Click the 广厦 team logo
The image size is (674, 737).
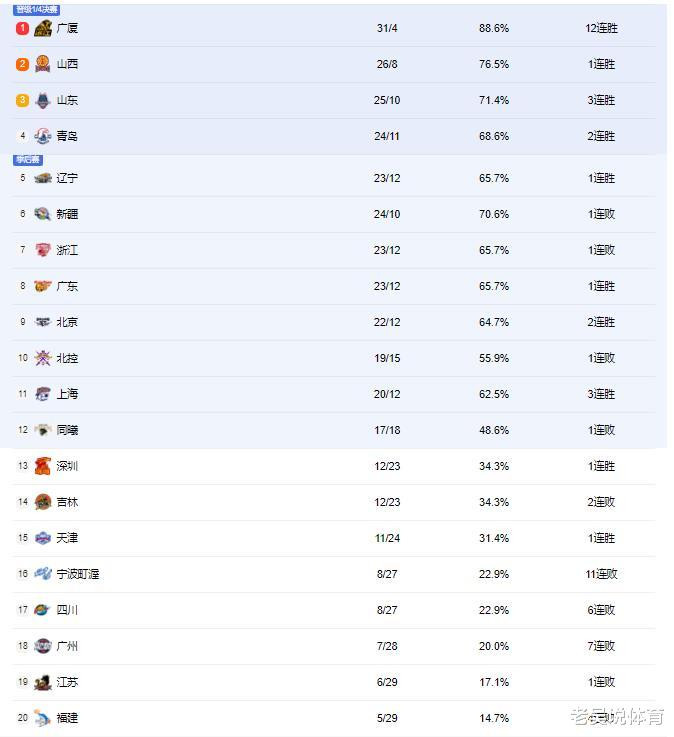coord(42,29)
